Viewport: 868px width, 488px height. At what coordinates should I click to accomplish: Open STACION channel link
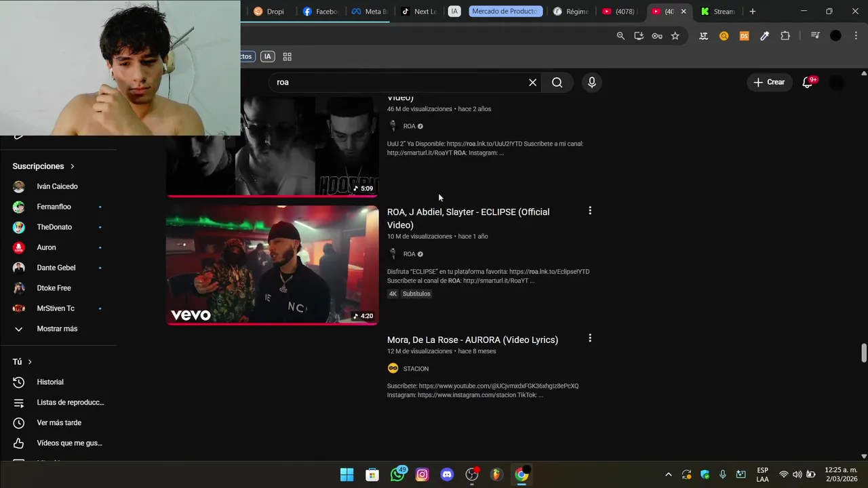pos(416,369)
